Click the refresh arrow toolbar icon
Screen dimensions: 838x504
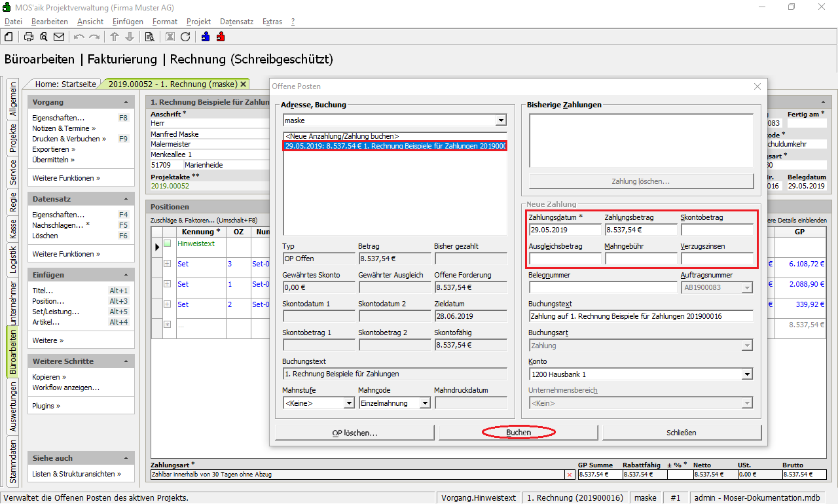point(185,37)
